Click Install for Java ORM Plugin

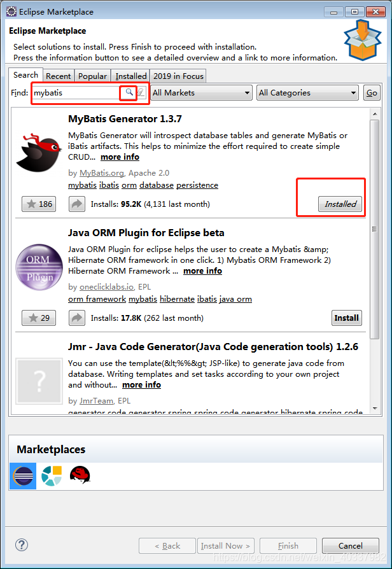347,318
